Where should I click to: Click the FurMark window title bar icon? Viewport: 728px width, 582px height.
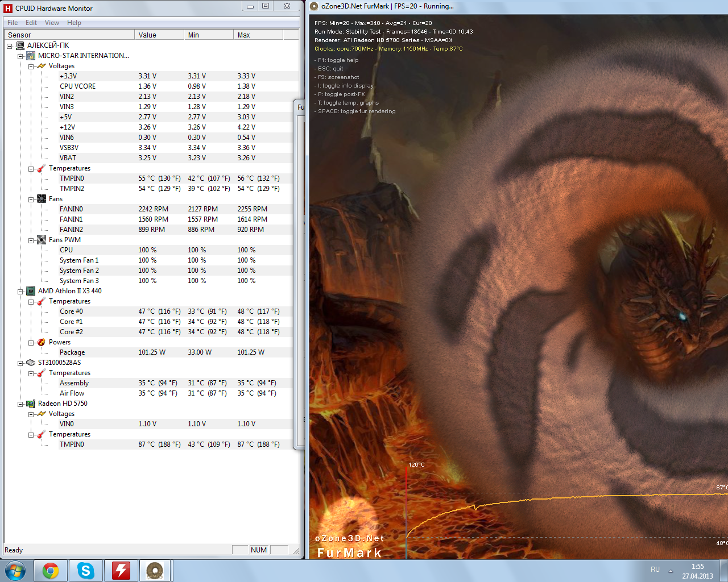tap(314, 6)
